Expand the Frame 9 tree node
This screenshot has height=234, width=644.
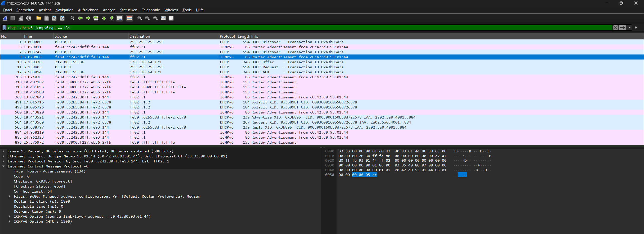pyautogui.click(x=3, y=151)
